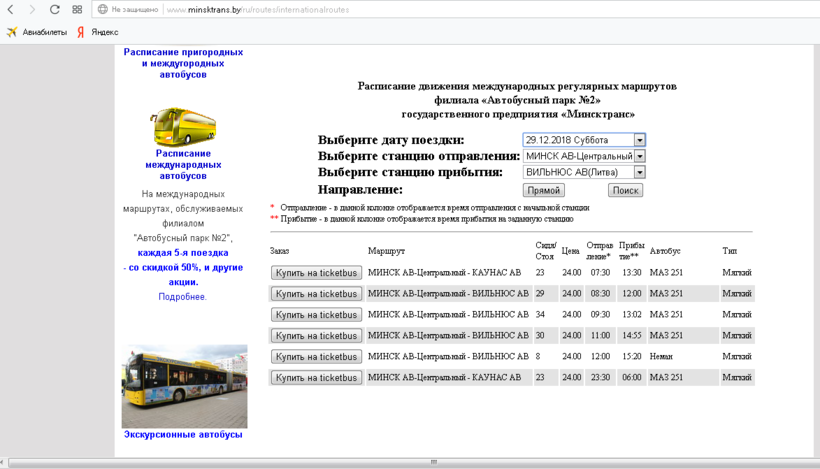Open Расписание пригородных и междугородных автобусов link
820x469 pixels.
pos(183,63)
